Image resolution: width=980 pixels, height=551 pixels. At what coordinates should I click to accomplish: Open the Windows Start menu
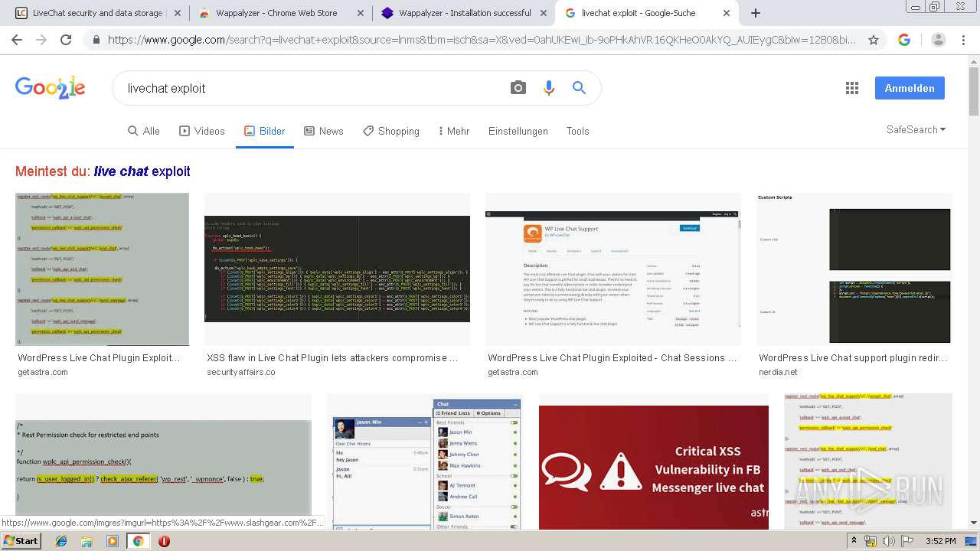point(21,541)
